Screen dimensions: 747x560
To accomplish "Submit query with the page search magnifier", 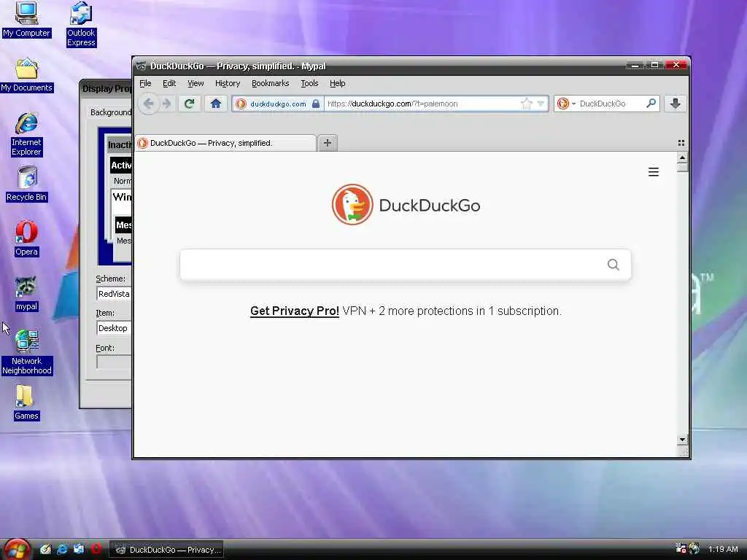I will pos(613,264).
